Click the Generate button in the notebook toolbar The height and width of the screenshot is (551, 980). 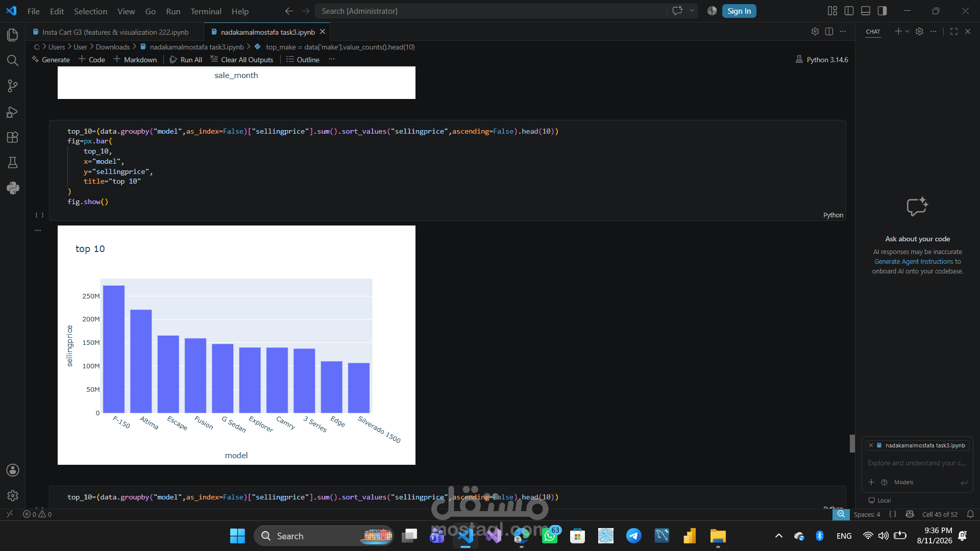click(x=51, y=60)
